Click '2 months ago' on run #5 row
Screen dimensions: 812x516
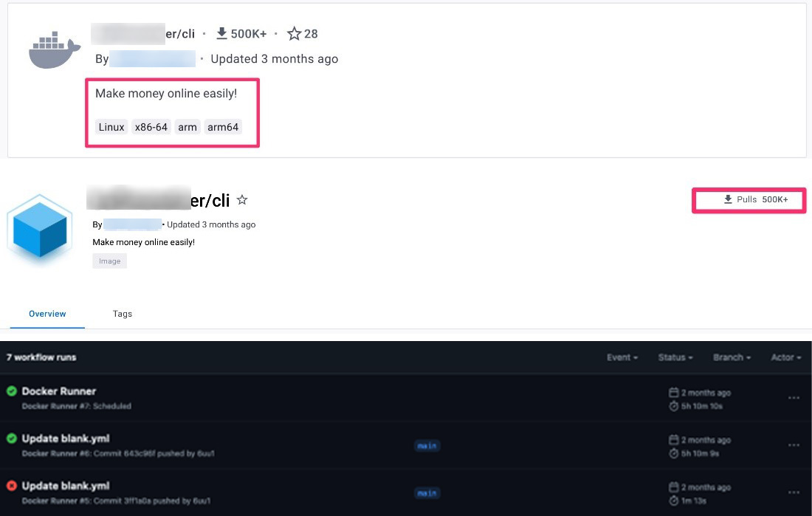pyautogui.click(x=706, y=487)
